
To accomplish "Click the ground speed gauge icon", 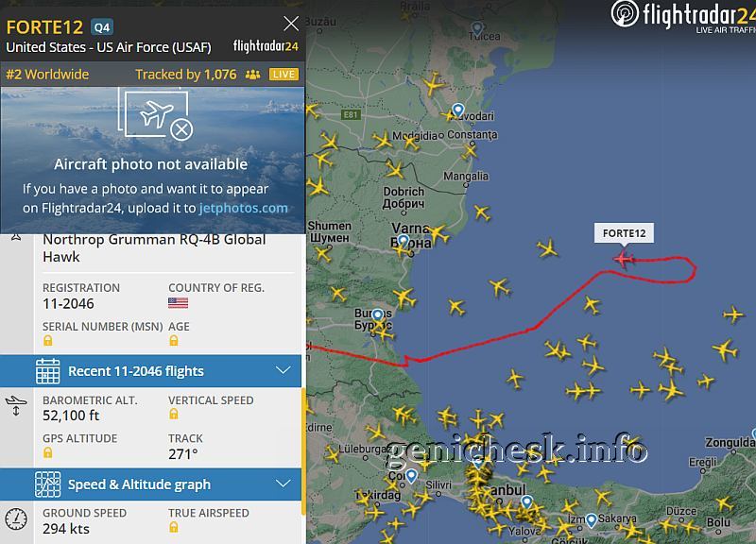I will tap(16, 519).
